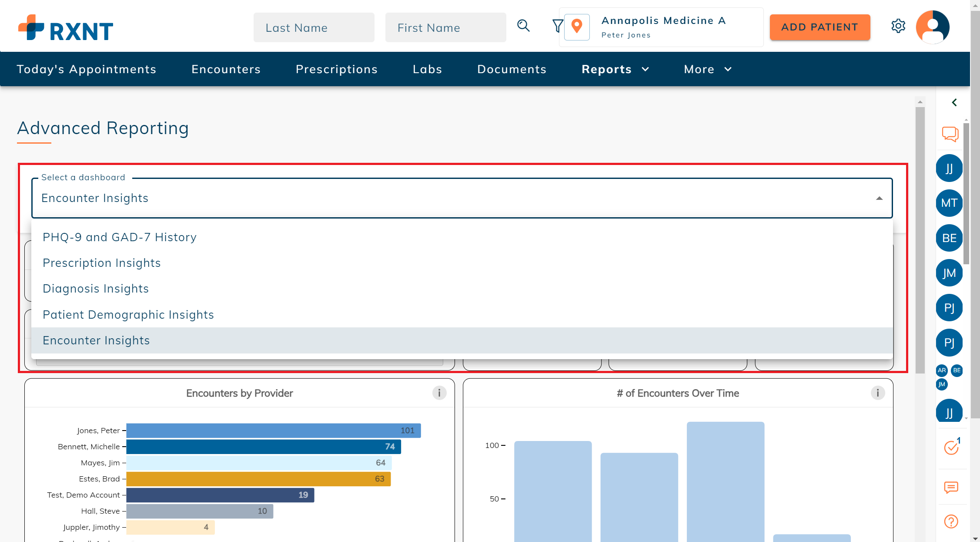Open Today's Appointments tab
Viewport: 980px width, 542px height.
(x=87, y=69)
